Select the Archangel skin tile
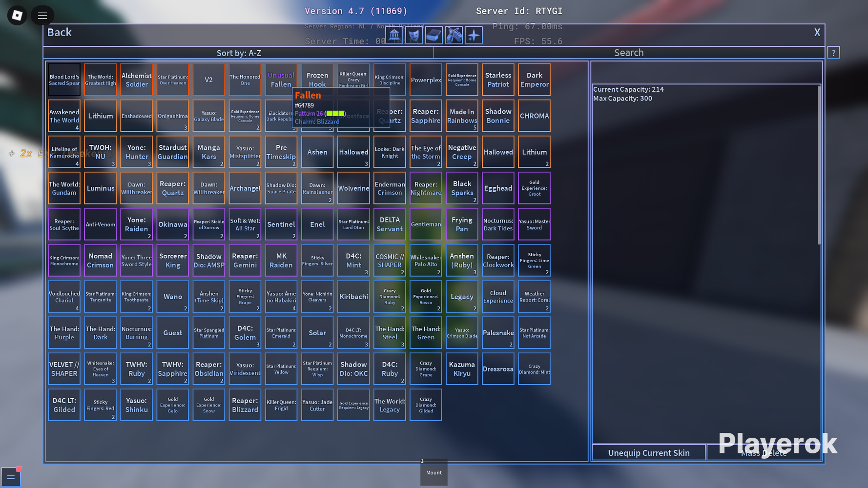The image size is (868, 488). pos(245,188)
